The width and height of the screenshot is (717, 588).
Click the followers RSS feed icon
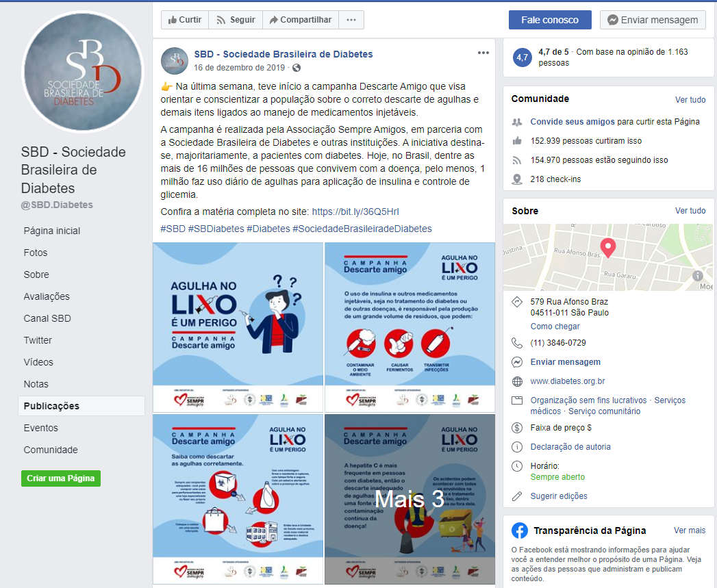[517, 160]
